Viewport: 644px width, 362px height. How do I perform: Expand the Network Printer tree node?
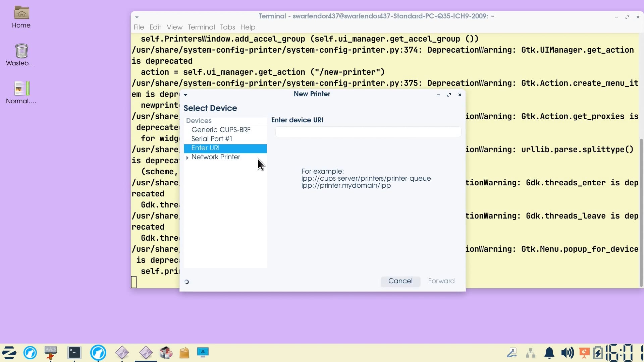[x=187, y=158]
